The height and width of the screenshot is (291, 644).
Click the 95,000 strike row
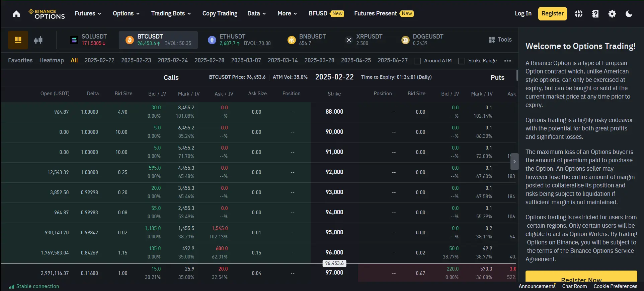[x=259, y=233]
